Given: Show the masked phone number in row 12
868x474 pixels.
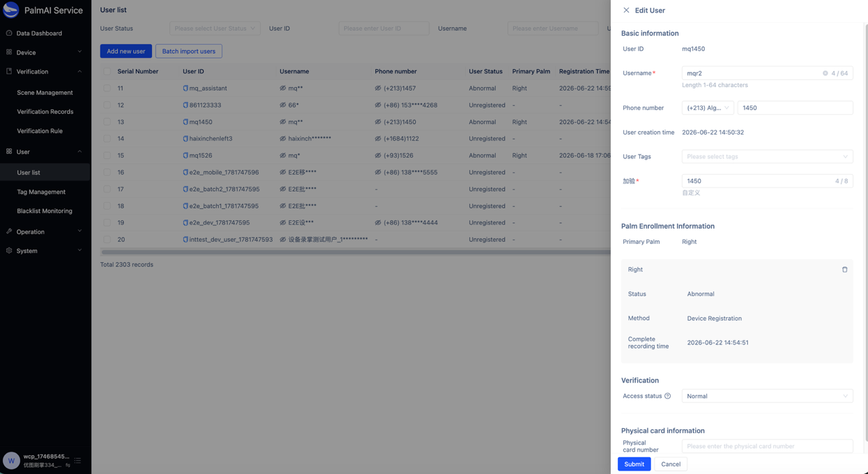Looking at the screenshot, I should (378, 105).
